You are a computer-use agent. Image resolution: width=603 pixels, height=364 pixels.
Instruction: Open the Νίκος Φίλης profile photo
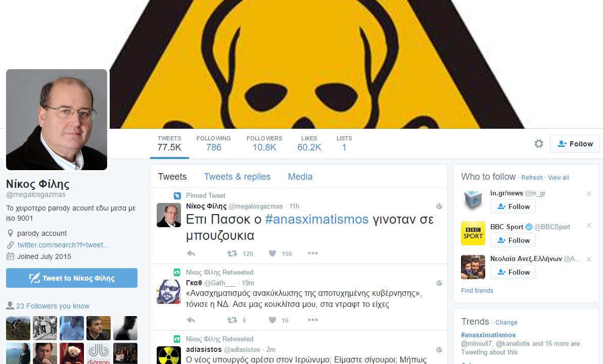(57, 120)
